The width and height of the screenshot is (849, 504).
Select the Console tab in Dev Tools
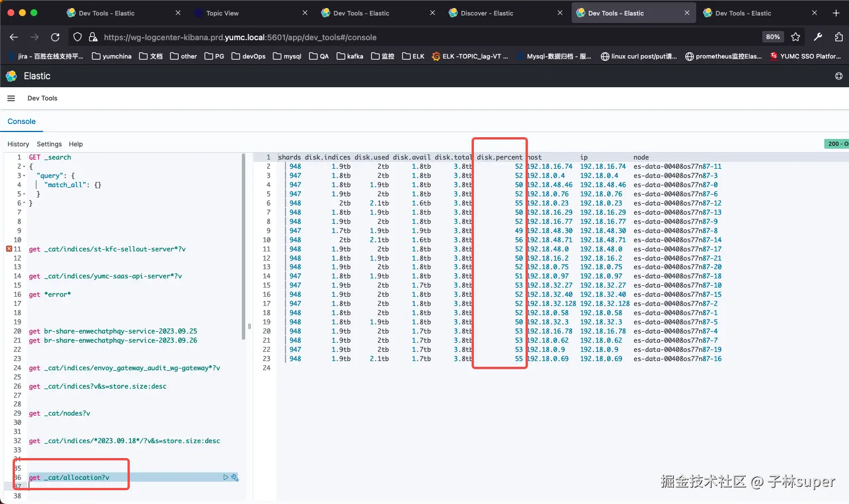[x=21, y=122]
